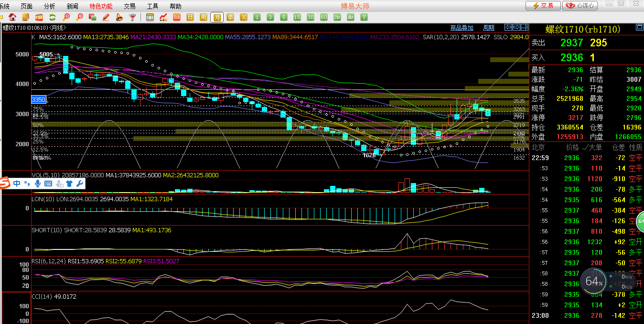Click the 买入 price 2936
The width and height of the screenshot is (644, 324).
pyautogui.click(x=571, y=58)
